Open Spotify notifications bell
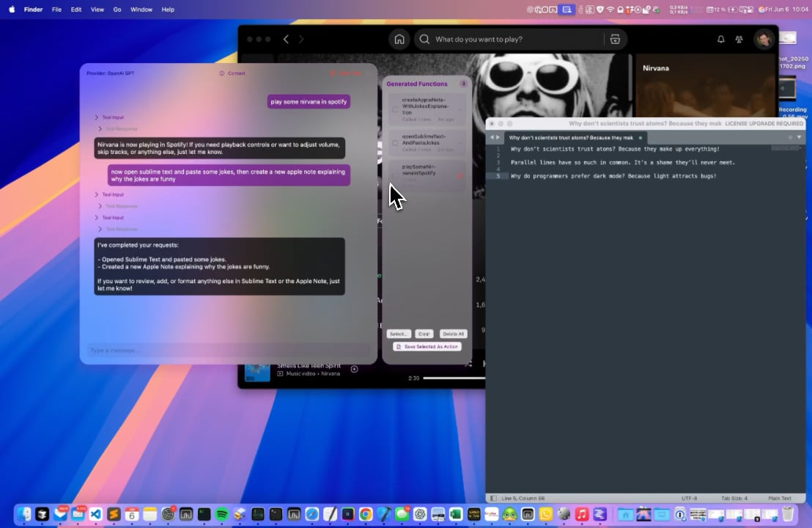The width and height of the screenshot is (812, 528). [721, 40]
